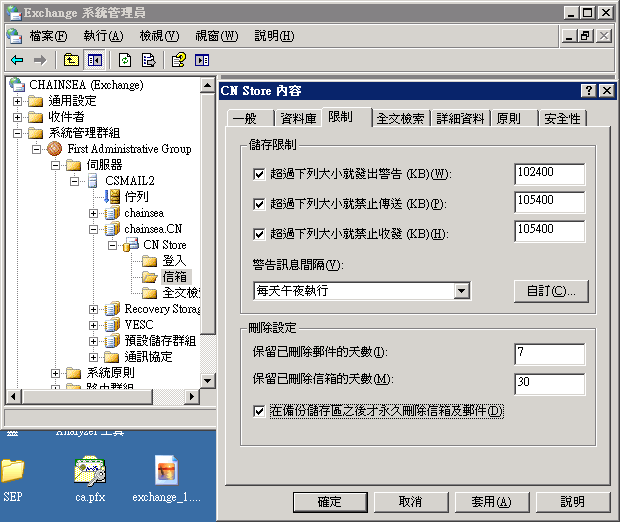Click the 保留已刪除信箱的天數 field showing 30
The image size is (620, 522).
pos(550,384)
